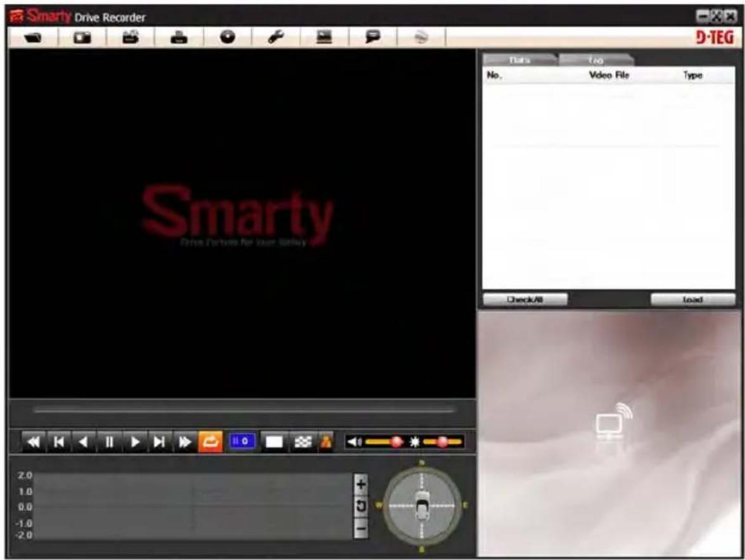Image resolution: width=745 pixels, height=560 pixels.
Task: Skip to the previous file
Action: (x=59, y=442)
